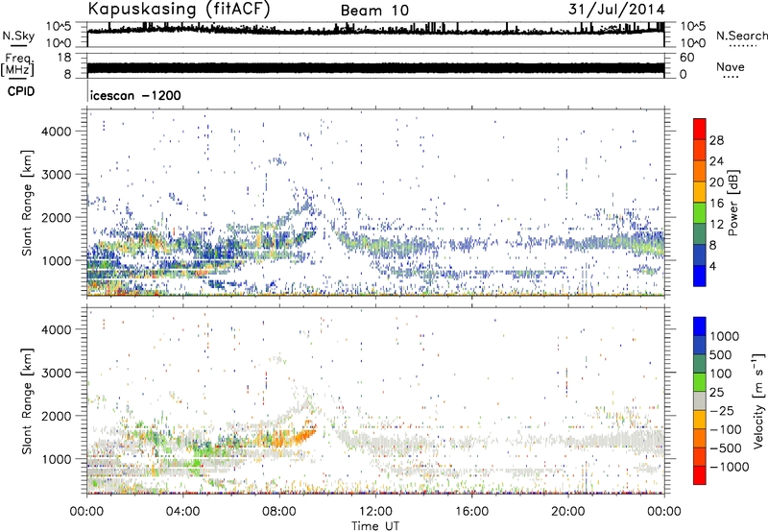Click the power panel 'Slant Range [km]' label
The image size is (768, 532).
[x=27, y=204]
